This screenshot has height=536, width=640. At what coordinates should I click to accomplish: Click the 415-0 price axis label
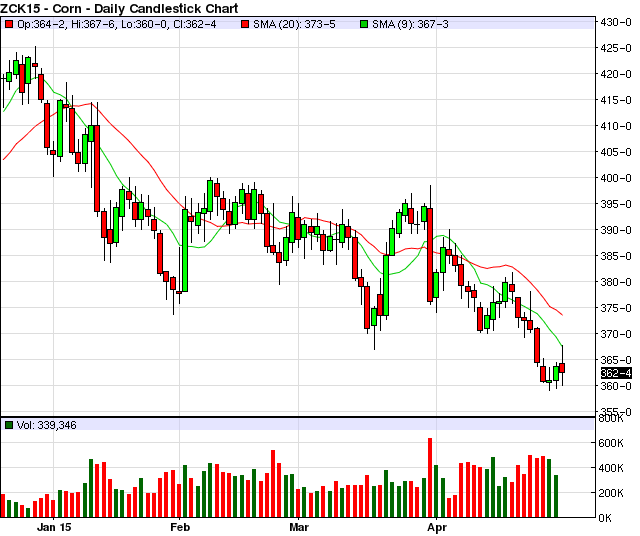tap(616, 100)
